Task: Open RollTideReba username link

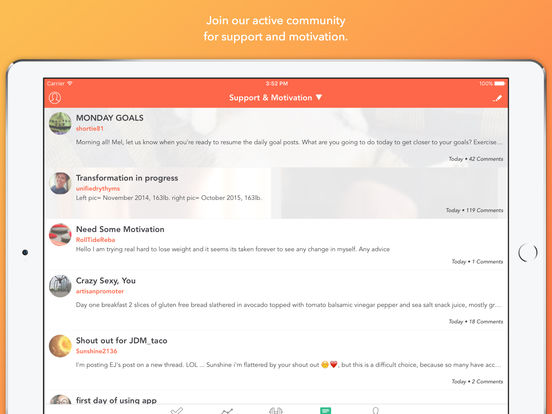Action: (96, 240)
